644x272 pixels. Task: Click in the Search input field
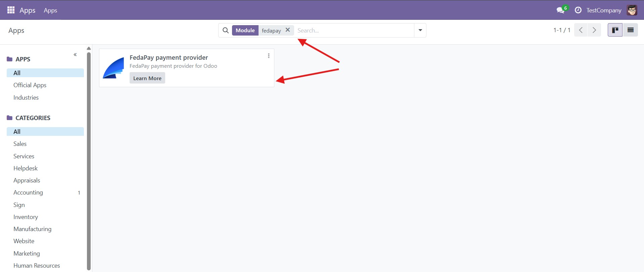tap(354, 31)
